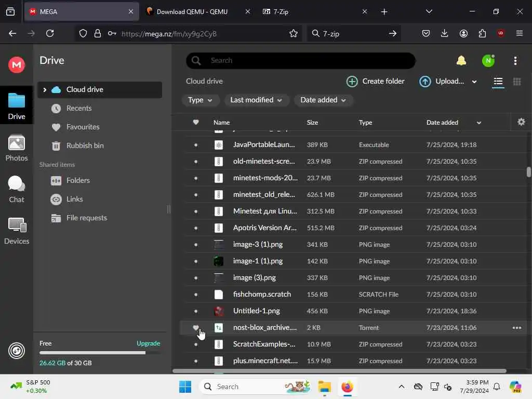
Task: Expand the Cloud drive tree chevron
Action: (x=45, y=89)
